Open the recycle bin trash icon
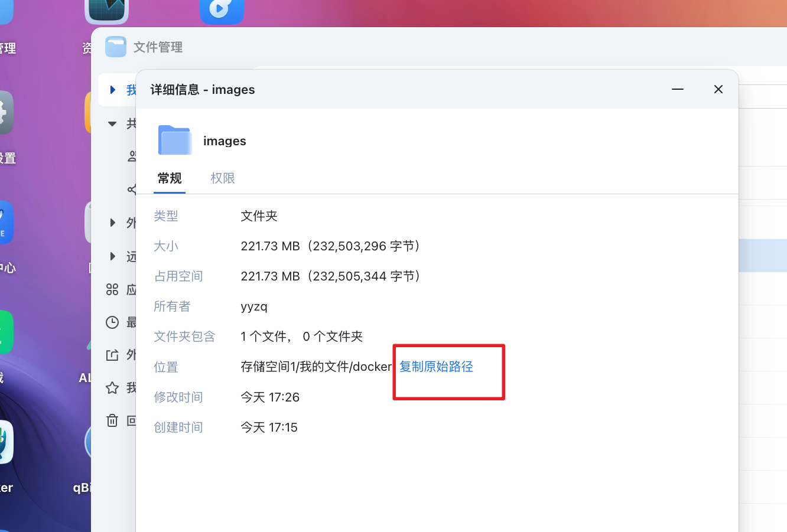Viewport: 787px width, 532px height. tap(112, 420)
